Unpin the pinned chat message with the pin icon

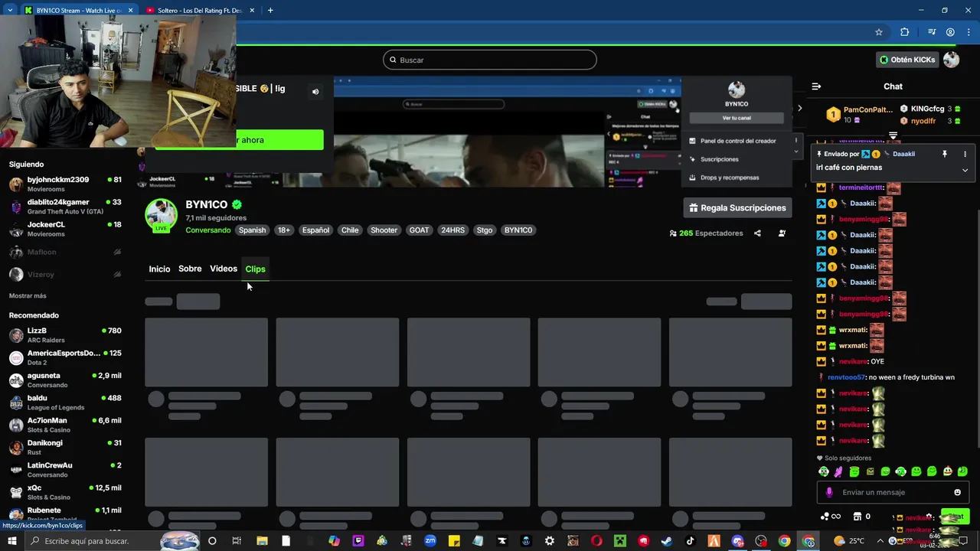[x=945, y=154]
